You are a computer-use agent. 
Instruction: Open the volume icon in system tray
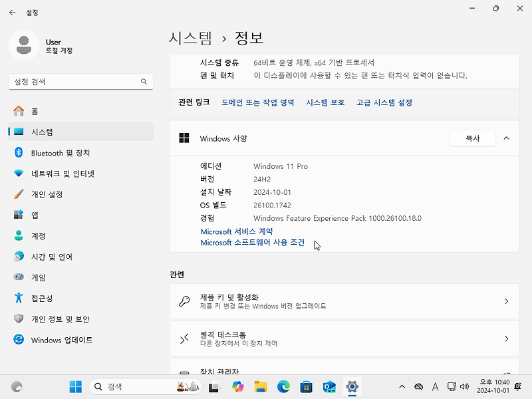(x=464, y=386)
